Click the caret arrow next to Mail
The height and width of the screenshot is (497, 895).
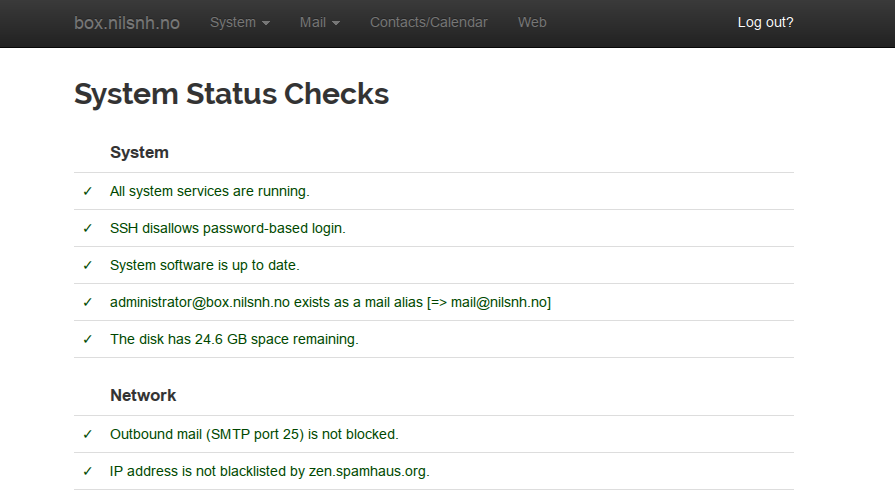point(336,23)
